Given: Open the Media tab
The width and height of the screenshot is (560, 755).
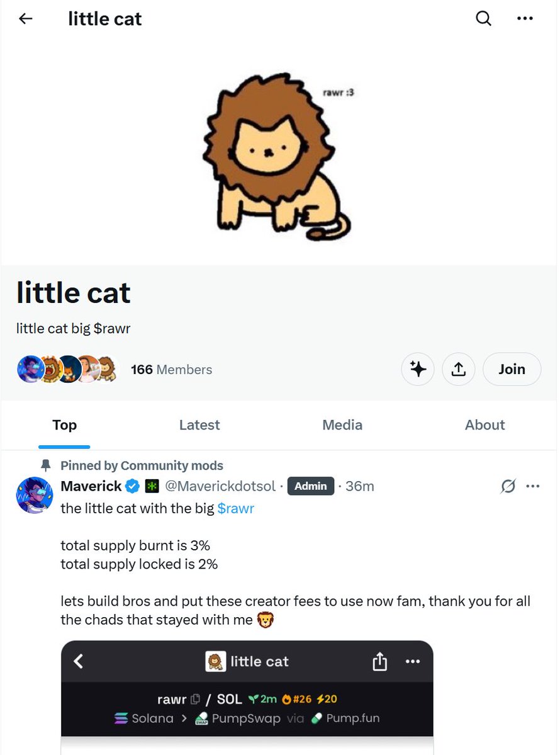Looking at the screenshot, I should [x=342, y=425].
